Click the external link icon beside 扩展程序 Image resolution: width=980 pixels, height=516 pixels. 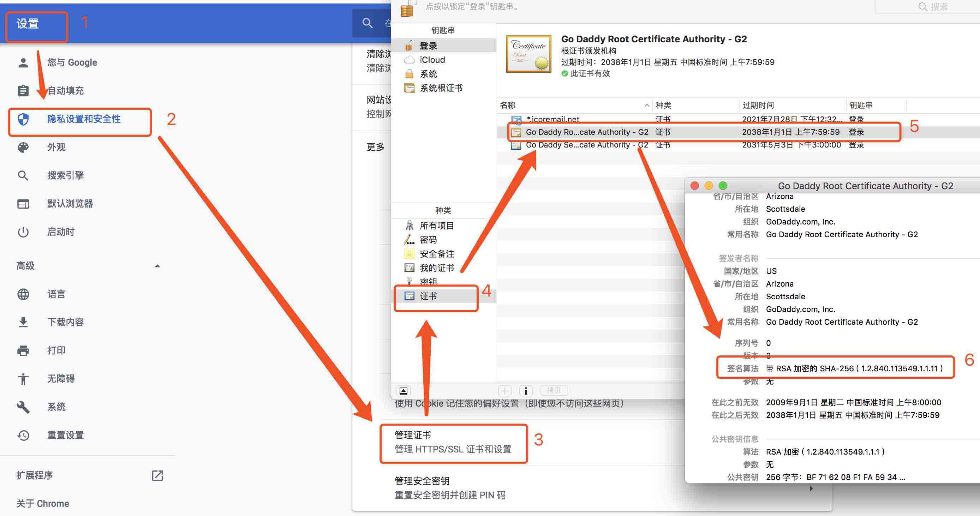[x=157, y=476]
